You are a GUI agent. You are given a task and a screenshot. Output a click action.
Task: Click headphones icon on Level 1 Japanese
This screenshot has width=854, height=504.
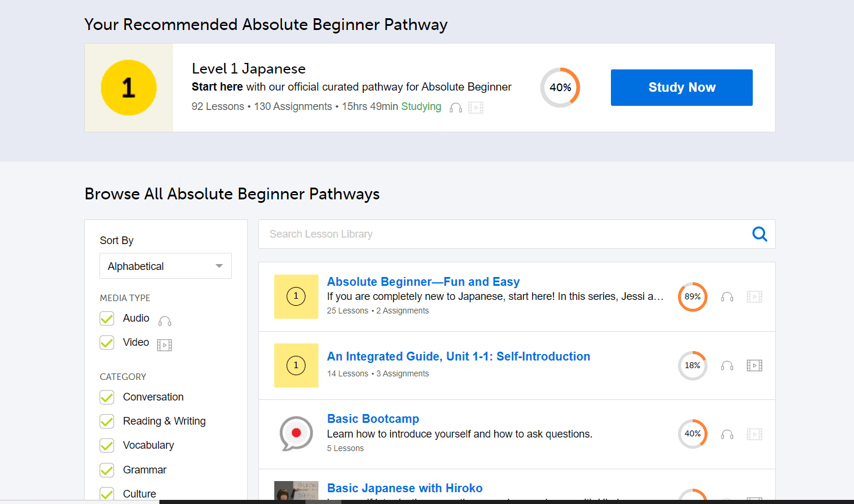coord(456,108)
